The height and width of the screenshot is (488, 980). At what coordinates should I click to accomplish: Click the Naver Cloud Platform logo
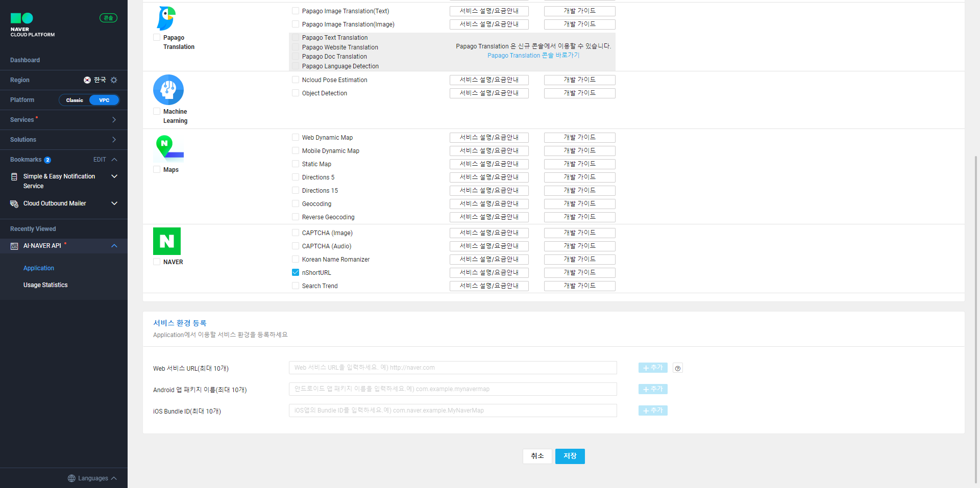pyautogui.click(x=33, y=25)
